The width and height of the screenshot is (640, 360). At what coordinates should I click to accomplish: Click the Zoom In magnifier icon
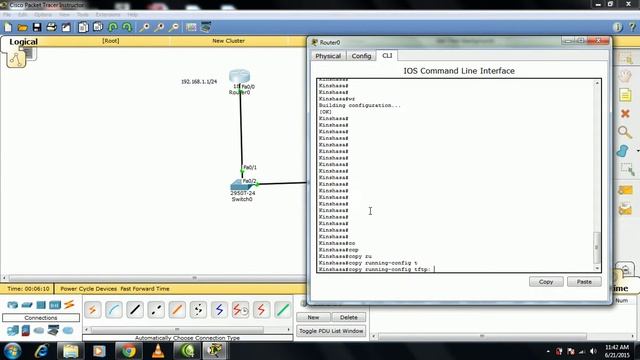144,27
